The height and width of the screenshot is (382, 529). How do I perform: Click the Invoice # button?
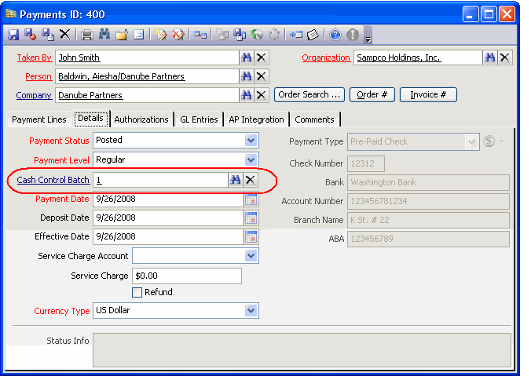point(428,94)
